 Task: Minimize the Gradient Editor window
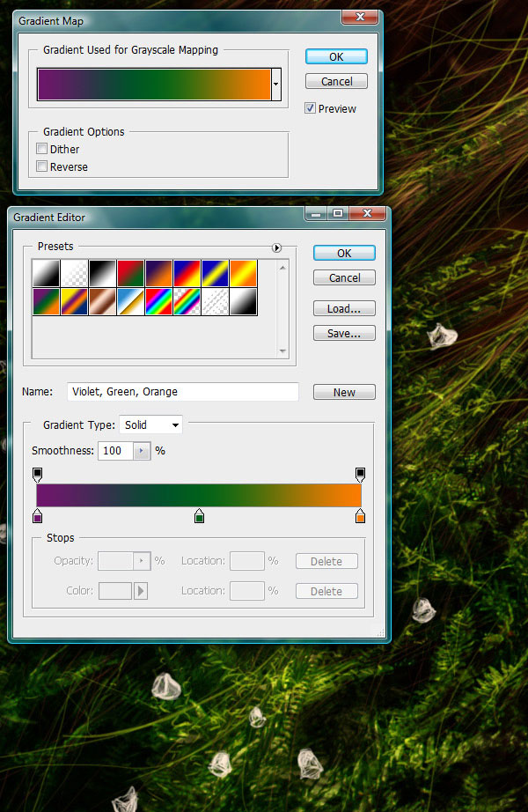[316, 213]
